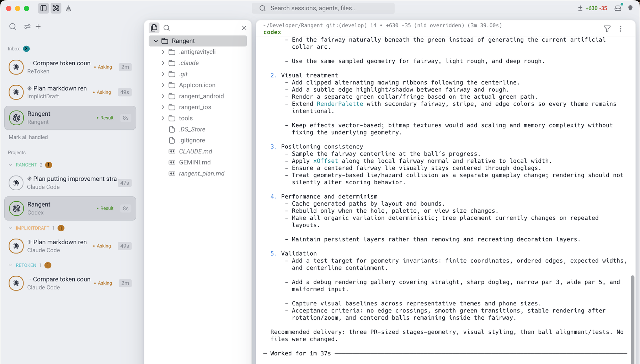Image resolution: width=640 pixels, height=364 pixels.
Task: Click the markdown icon beside GEMINI.md
Action: (x=172, y=162)
